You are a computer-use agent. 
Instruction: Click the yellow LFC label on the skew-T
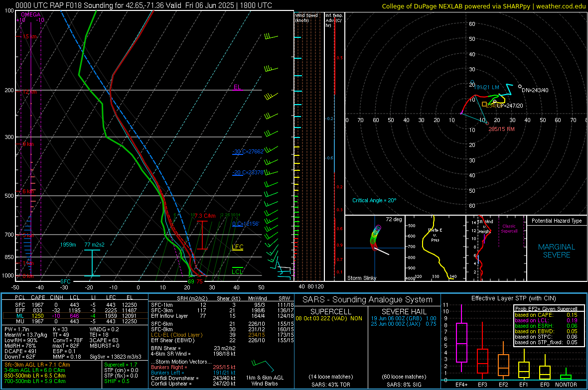[237, 247]
